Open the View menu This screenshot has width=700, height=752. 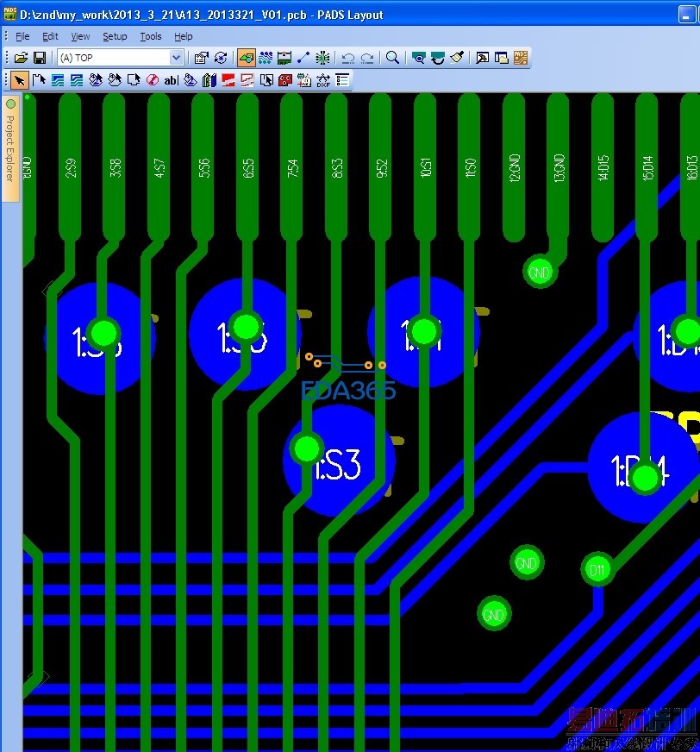point(80,36)
